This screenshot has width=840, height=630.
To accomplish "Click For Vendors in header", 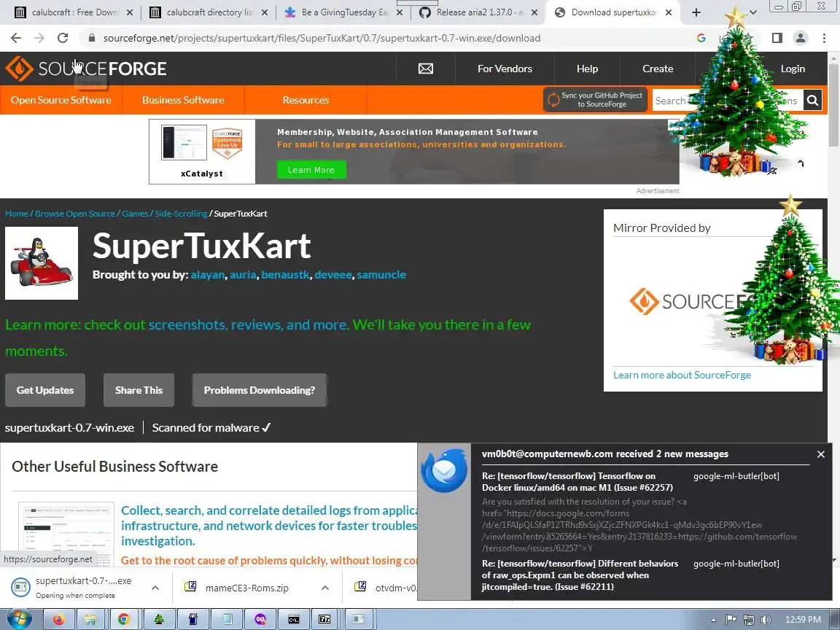I will (x=505, y=69).
